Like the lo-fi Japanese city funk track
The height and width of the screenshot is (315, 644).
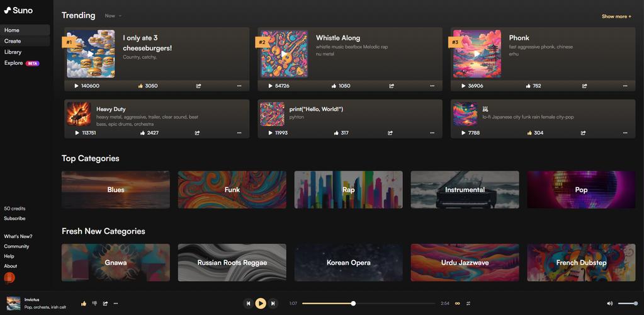529,133
